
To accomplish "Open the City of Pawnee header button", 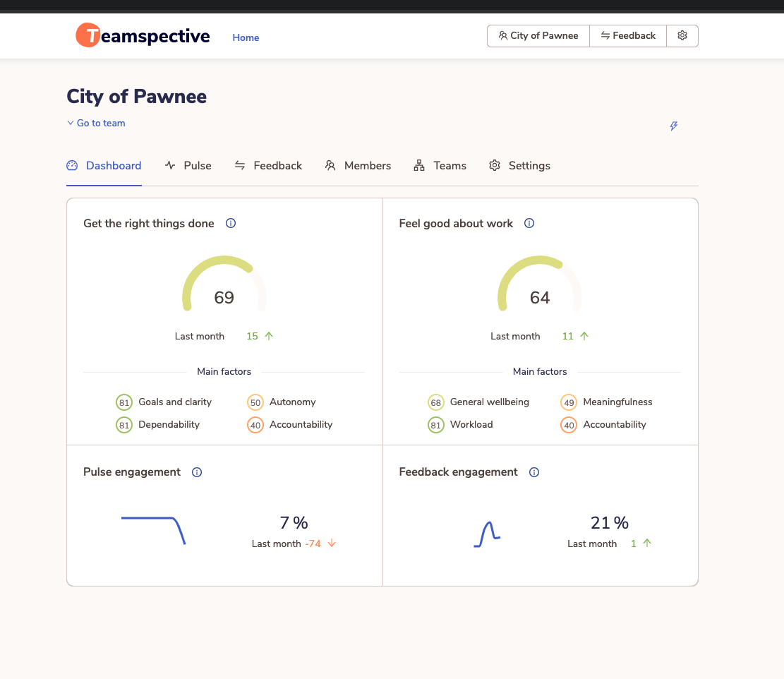I will coord(538,36).
